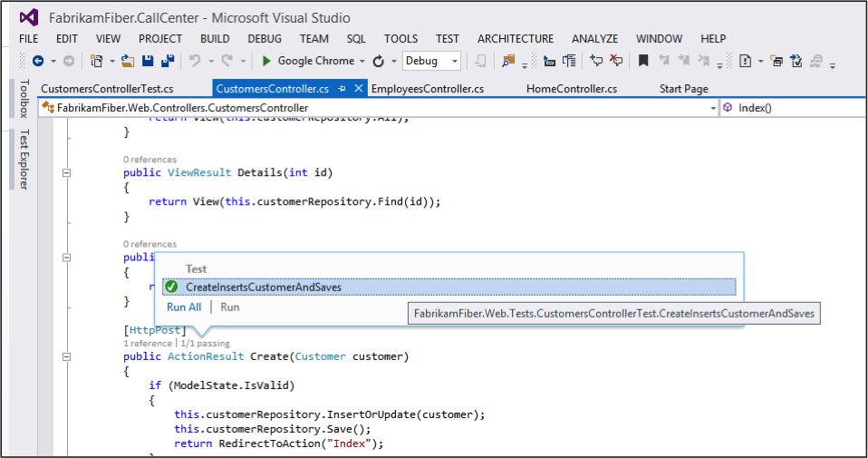Screen dimensions: 868x458
Task: Open Index() member dropdown
Action: (793, 108)
